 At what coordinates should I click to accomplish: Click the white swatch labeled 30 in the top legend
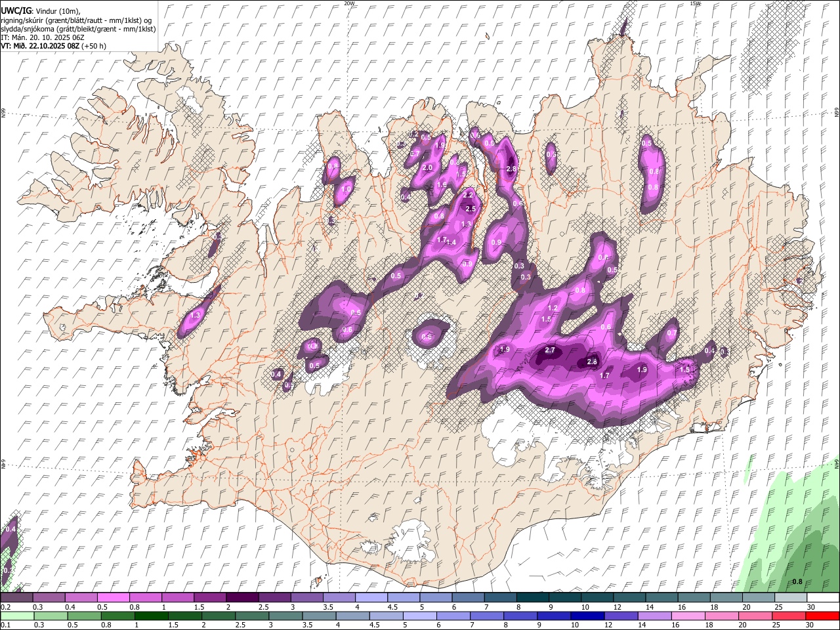(x=824, y=597)
